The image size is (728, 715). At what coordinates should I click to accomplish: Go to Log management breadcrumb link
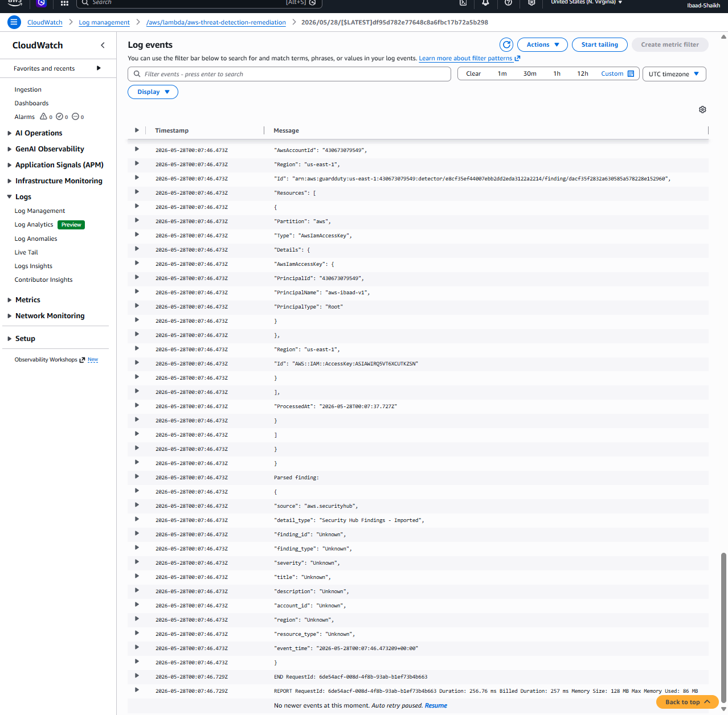point(104,22)
